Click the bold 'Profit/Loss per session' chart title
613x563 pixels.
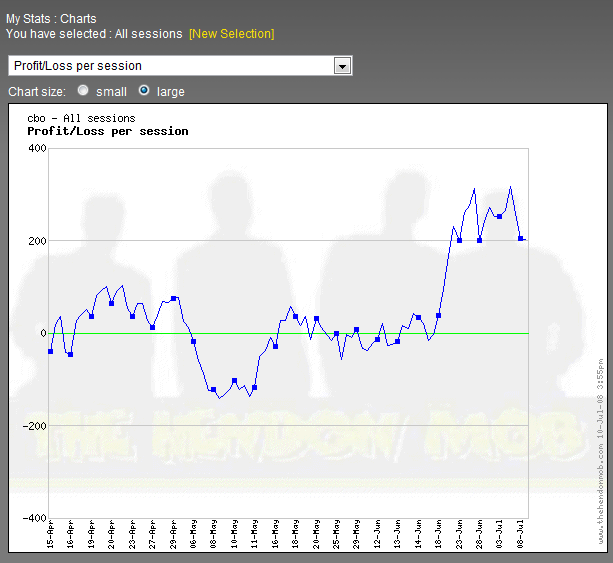click(x=108, y=131)
